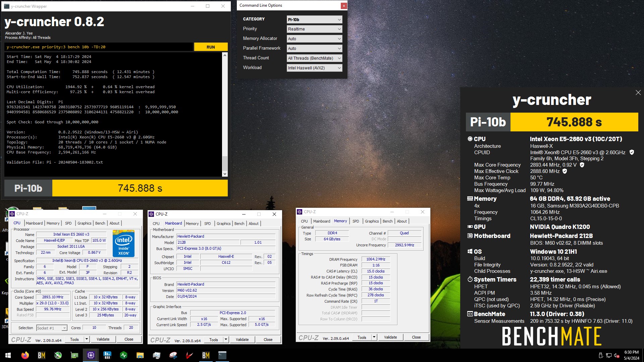
Task: Click the CPUID verified shield icon
Action: click(632, 152)
